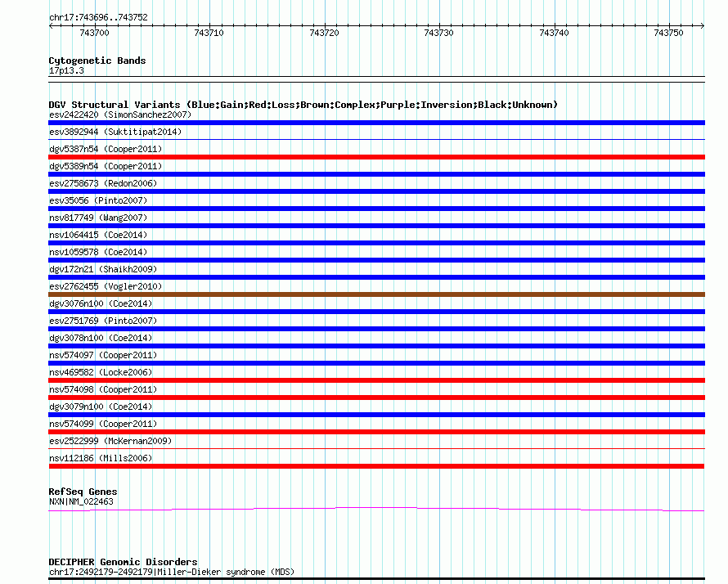Select the RefSeq Genes track title

(x=83, y=492)
